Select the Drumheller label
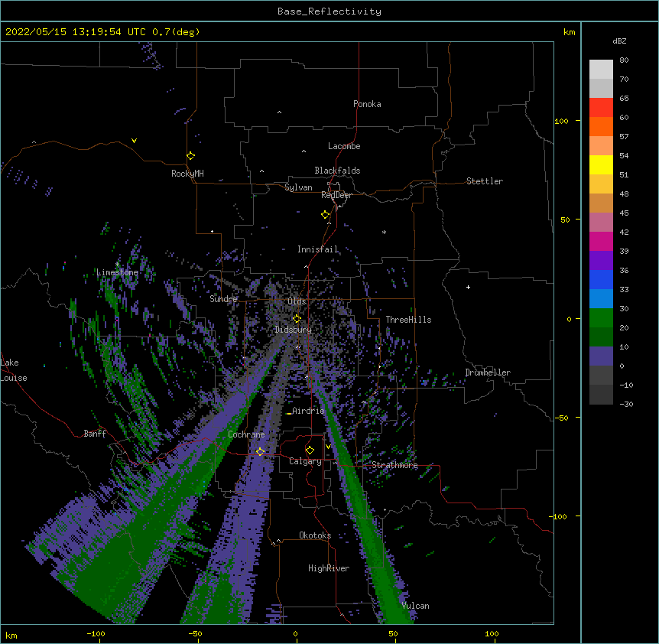Screen dimensions: 659x644 488,372
